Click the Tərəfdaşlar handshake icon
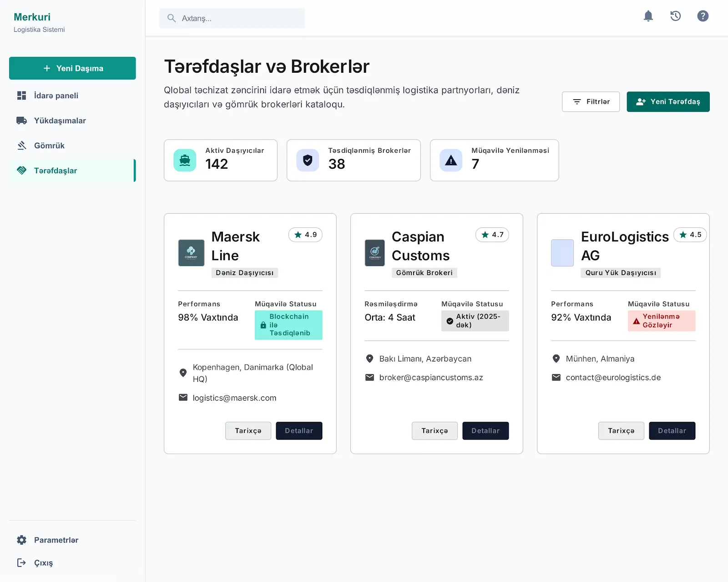Screen dimensions: 728x582 (21, 171)
